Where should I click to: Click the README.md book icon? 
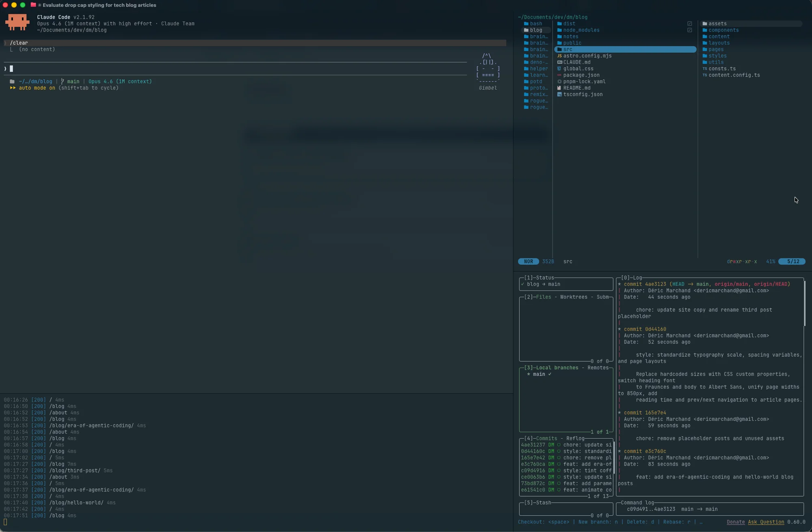[559, 88]
